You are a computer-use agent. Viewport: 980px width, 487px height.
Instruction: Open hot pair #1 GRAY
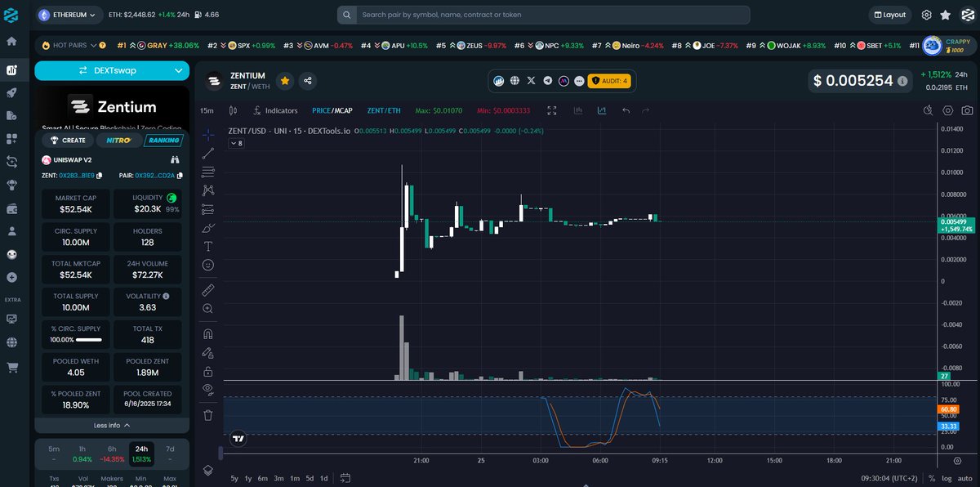coord(158,46)
